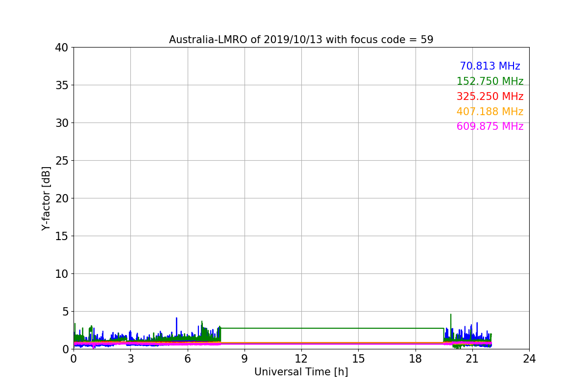Image resolution: width=588 pixels, height=392 pixels.
Task: Click the Y-factor [dB] axis label
Action: (46, 198)
